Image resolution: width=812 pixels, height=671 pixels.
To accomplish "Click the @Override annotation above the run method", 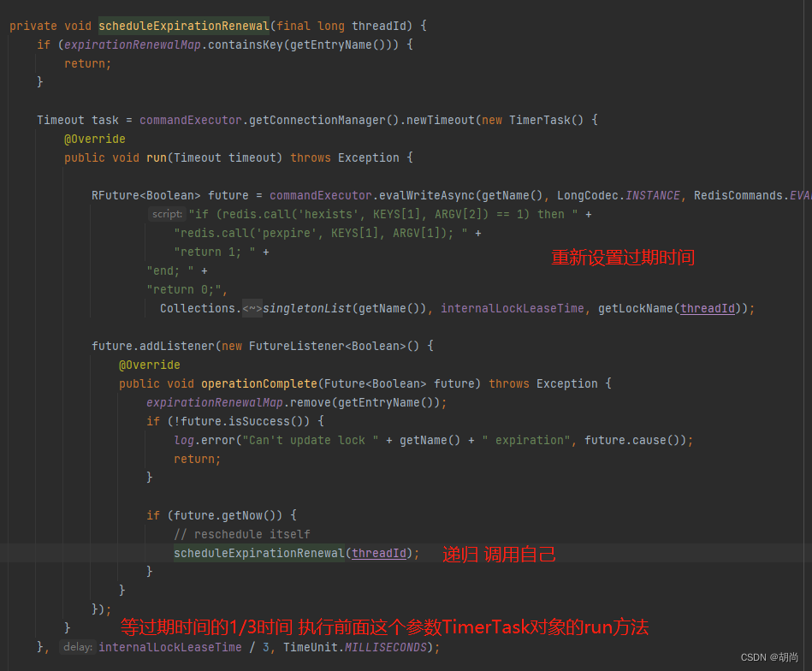I will [95, 139].
